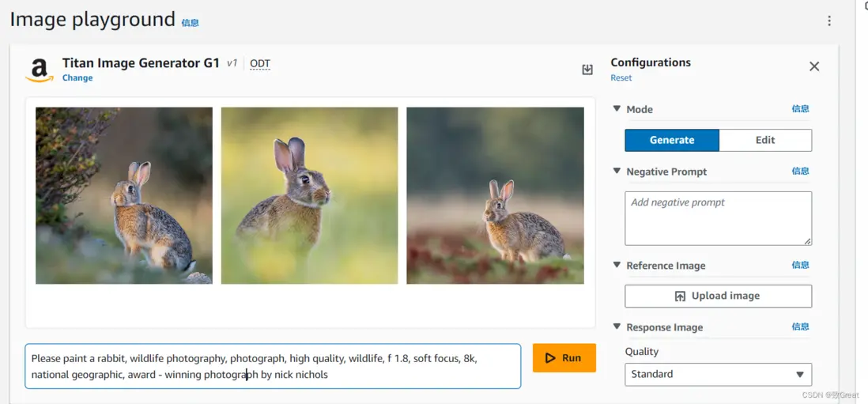Collapse the Negative Prompt section
The image size is (868, 404).
tap(617, 172)
